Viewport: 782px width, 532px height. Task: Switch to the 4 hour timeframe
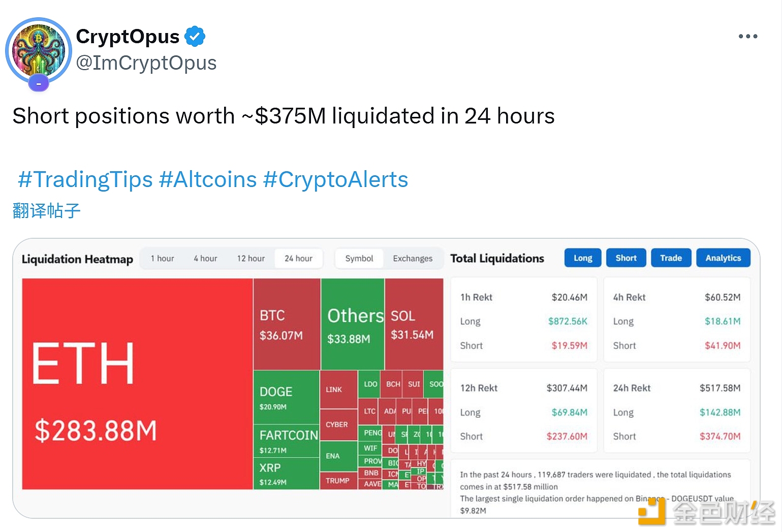(205, 259)
